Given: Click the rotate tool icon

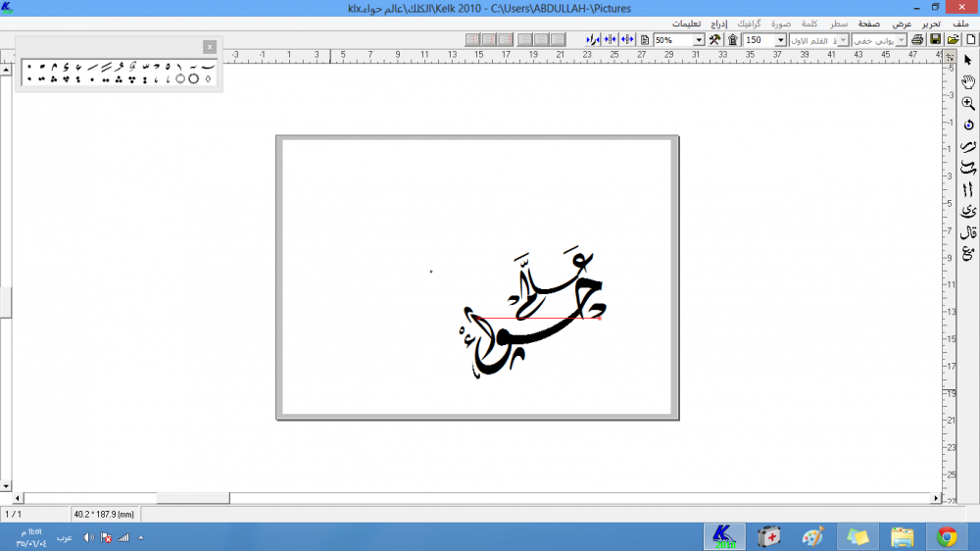Looking at the screenshot, I should pos(968,125).
